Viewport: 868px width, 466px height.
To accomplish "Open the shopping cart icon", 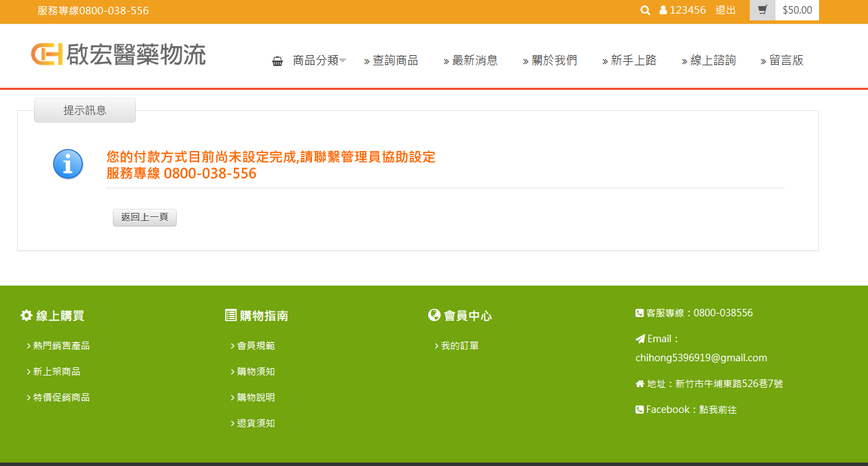I will click(763, 10).
